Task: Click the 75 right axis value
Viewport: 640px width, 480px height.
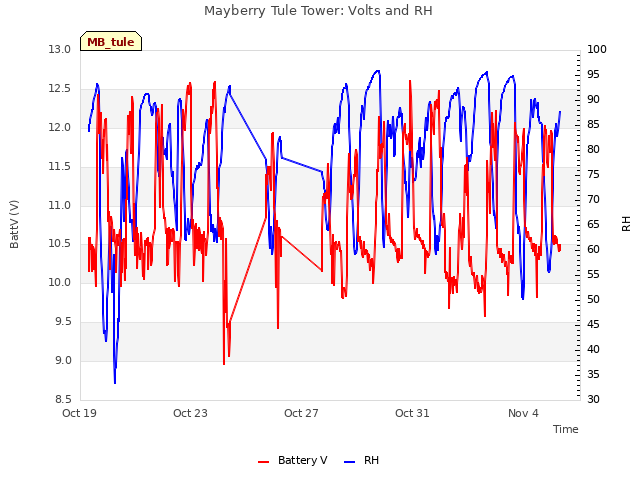Action: 593,174
